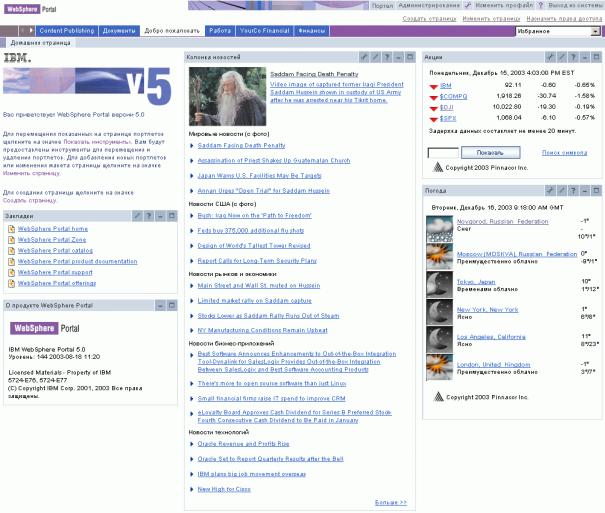This screenshot has height=513, width=605.
Task: Switch to the Content Publishing tab
Action: point(66,30)
